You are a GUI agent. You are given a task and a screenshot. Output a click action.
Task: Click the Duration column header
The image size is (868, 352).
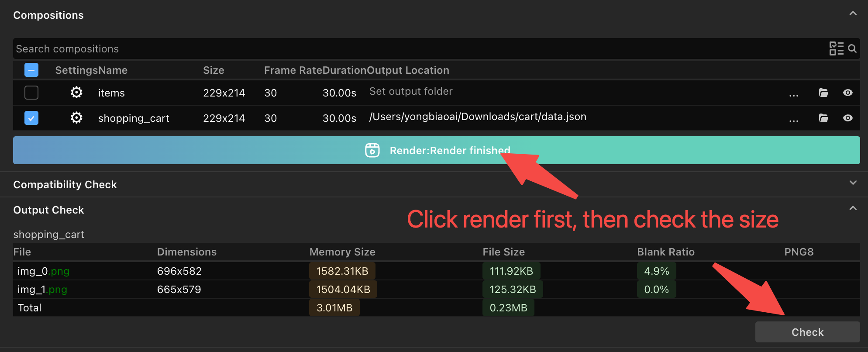pos(344,70)
